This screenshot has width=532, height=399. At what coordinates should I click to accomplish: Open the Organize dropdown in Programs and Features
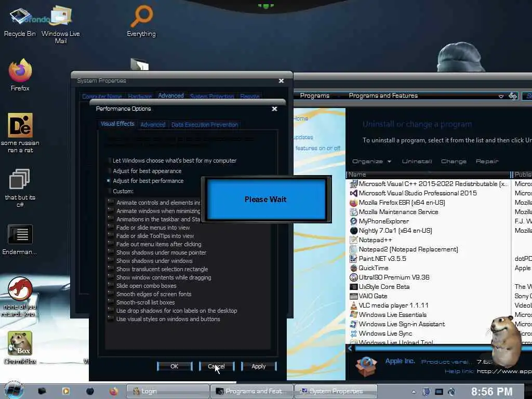[x=371, y=162]
